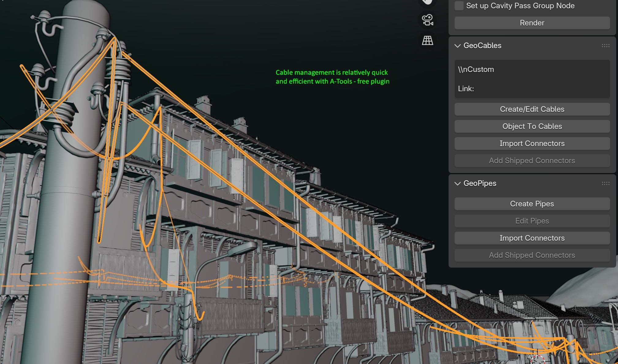Enable Set up Cavity Pass Group Node
Viewport: 618px width, 364px height.
pos(459,6)
